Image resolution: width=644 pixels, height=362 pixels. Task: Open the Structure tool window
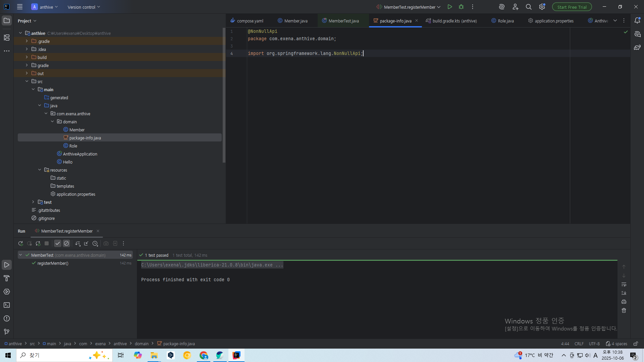coord(7,38)
